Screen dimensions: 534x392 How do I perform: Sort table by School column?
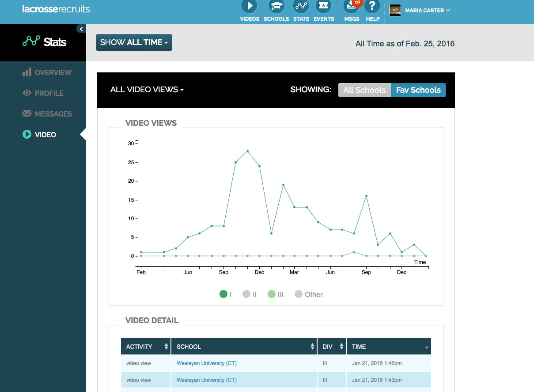(x=244, y=347)
